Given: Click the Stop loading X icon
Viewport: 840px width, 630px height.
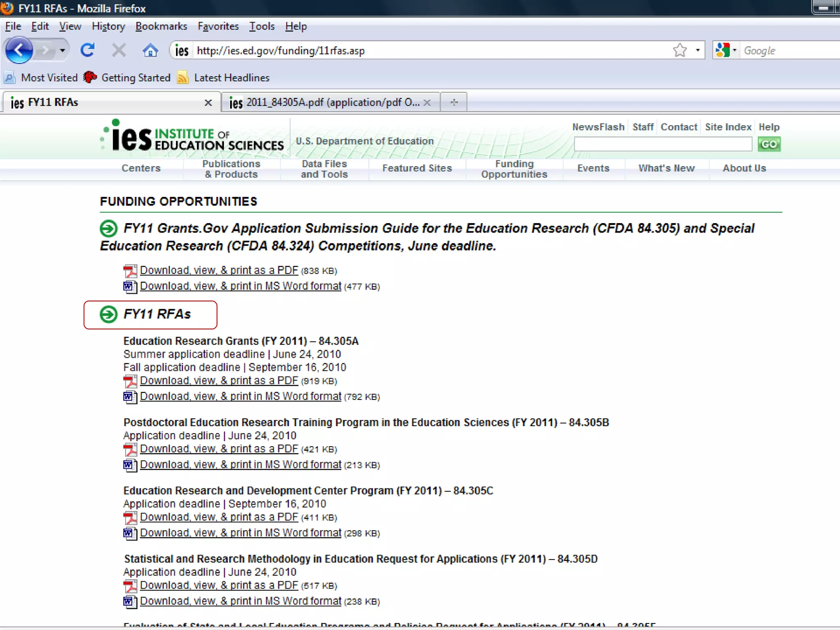Looking at the screenshot, I should pyautogui.click(x=119, y=50).
